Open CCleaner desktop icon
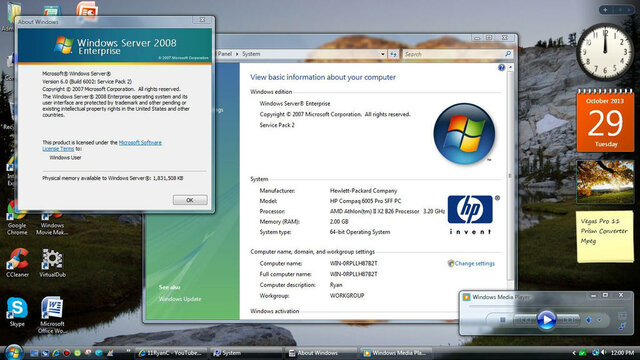The image size is (640, 360). (x=17, y=263)
